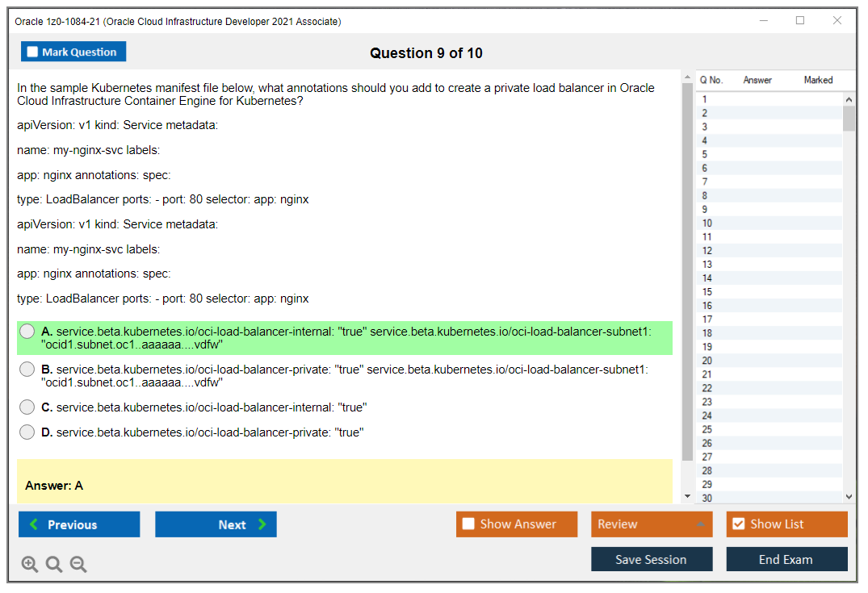This screenshot has height=593, width=868.
Task: Select answer option D radio button
Action: pyautogui.click(x=27, y=432)
